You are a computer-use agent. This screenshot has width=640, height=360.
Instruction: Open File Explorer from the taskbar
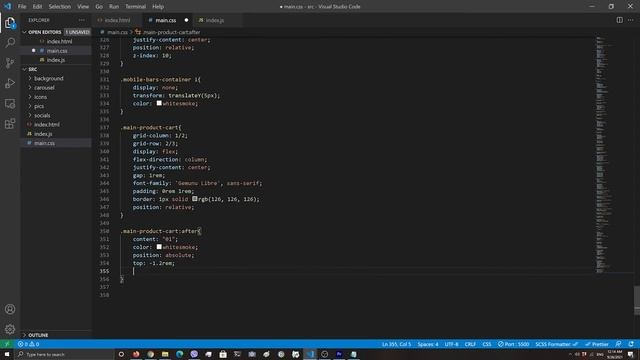165,354
